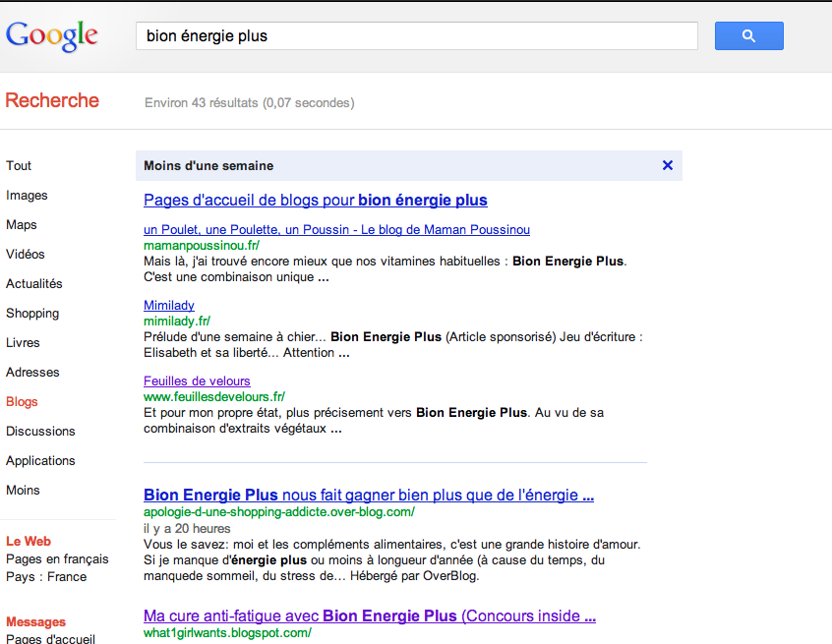Screen dimensions: 832x644
Task: Collapse the category list with Moins
Action: [x=23, y=491]
